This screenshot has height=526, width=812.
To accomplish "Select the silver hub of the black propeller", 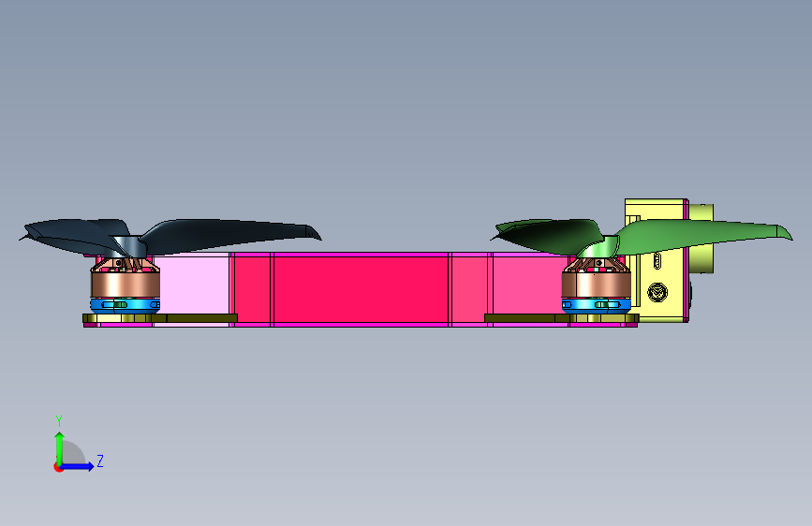I will [128, 246].
